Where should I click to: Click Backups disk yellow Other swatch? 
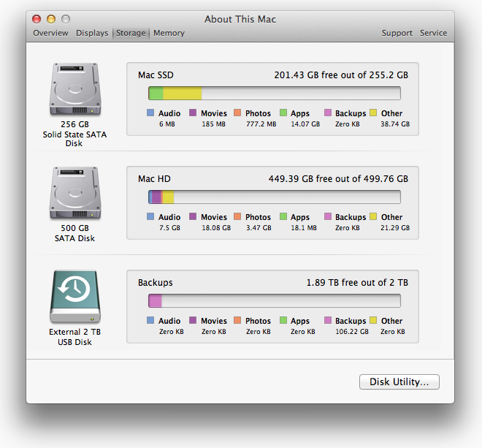pos(373,320)
